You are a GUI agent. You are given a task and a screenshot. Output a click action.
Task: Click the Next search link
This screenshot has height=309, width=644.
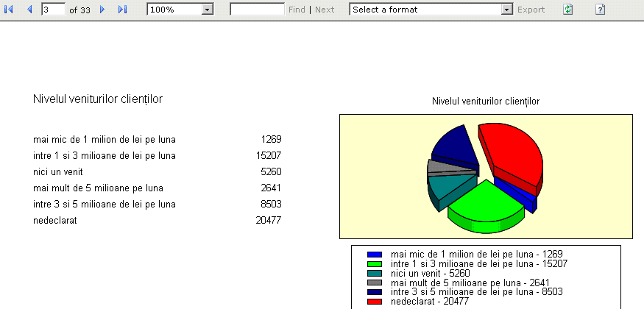(x=325, y=10)
